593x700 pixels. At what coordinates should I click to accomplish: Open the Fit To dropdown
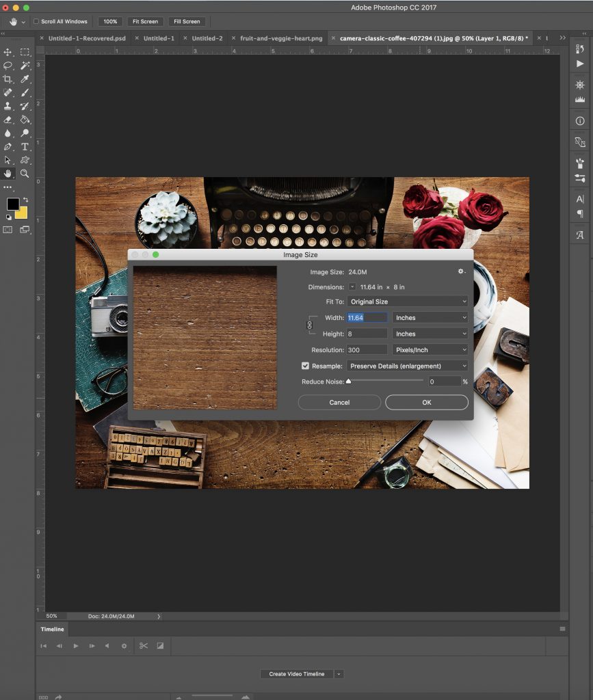click(x=408, y=301)
